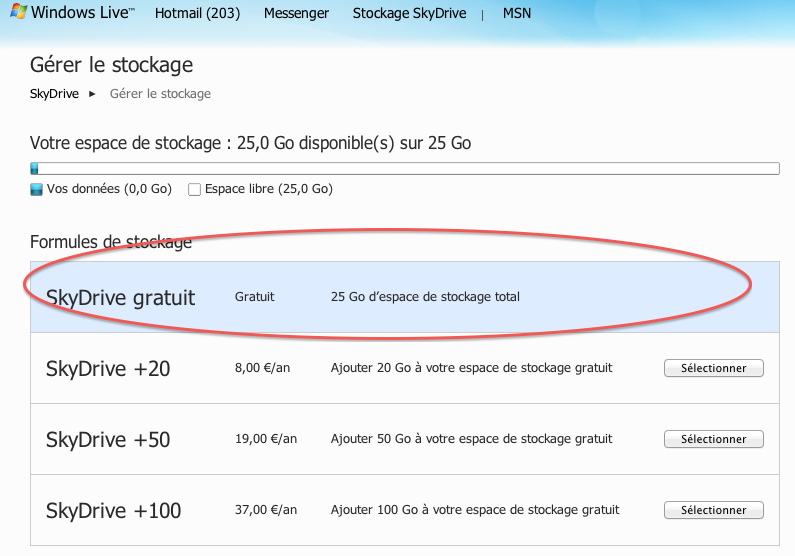Click 'Gratuit' price label
The image size is (795, 556).
click(x=255, y=296)
